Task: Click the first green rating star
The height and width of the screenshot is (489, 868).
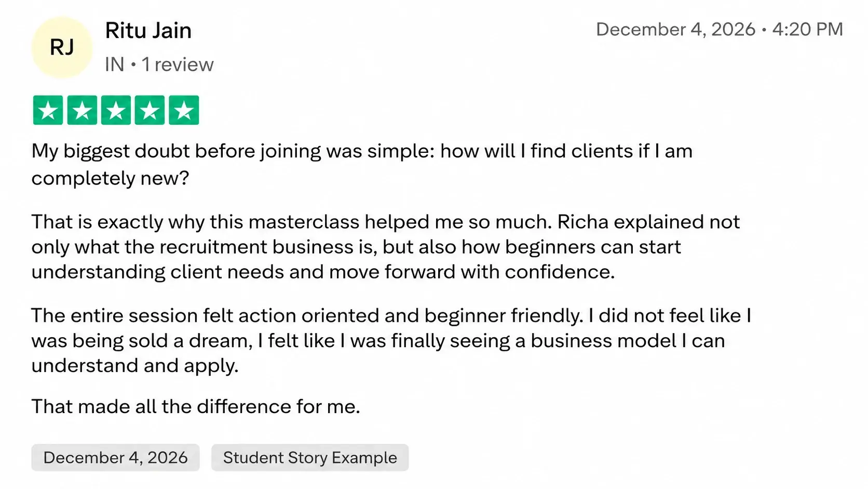Action: pos(48,110)
